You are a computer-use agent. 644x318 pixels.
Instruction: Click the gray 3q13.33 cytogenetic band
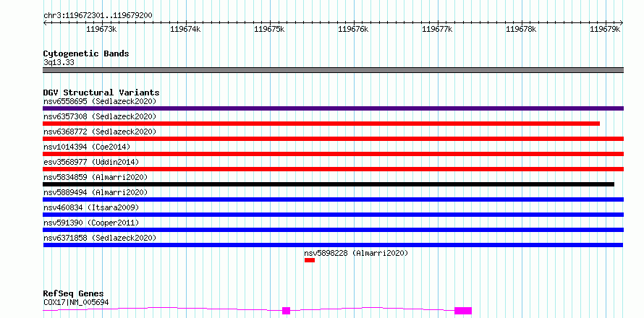tap(333, 70)
